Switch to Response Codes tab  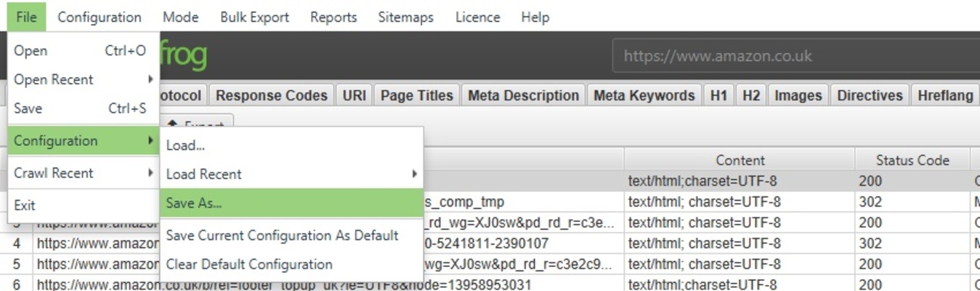(x=271, y=95)
